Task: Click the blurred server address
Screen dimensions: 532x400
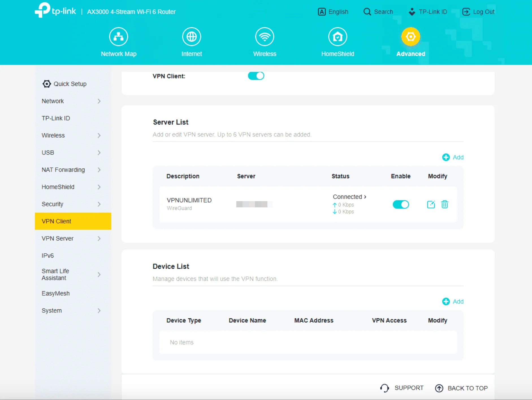Action: 254,204
